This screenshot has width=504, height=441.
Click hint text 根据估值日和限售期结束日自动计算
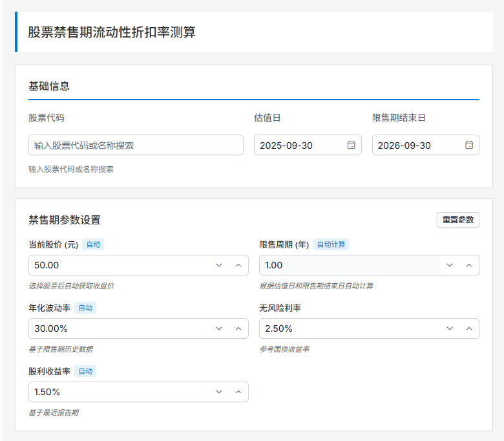click(x=316, y=286)
